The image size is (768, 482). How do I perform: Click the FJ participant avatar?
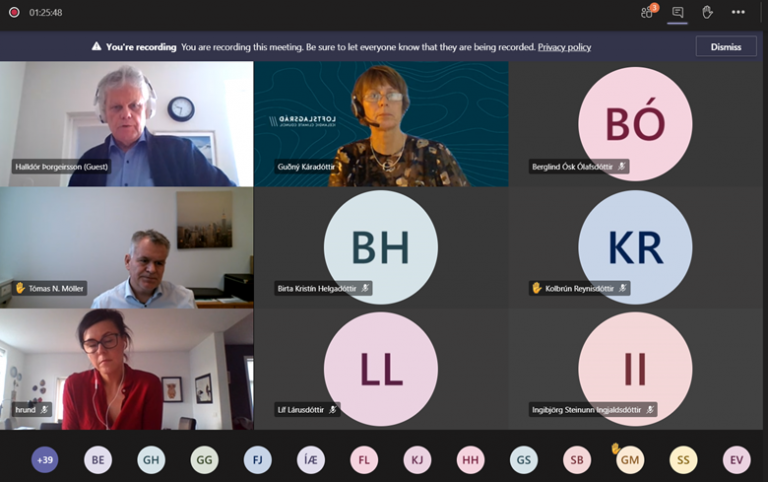coord(257,459)
